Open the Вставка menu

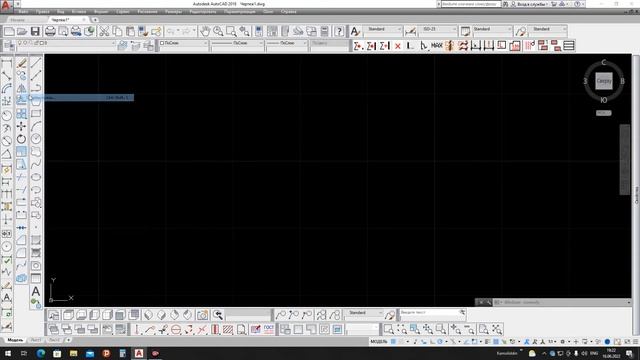79,12
